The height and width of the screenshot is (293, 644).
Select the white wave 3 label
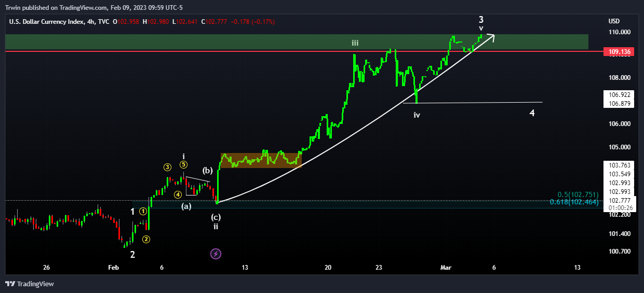[x=481, y=19]
